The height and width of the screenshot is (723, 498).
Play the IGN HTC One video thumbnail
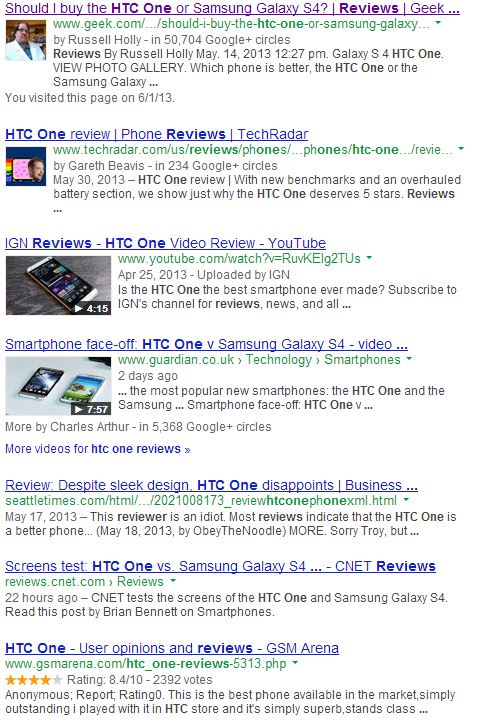(58, 285)
